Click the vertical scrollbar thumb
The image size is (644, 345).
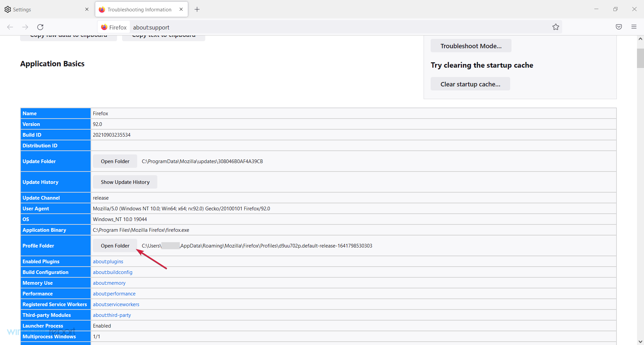[x=640, y=58]
